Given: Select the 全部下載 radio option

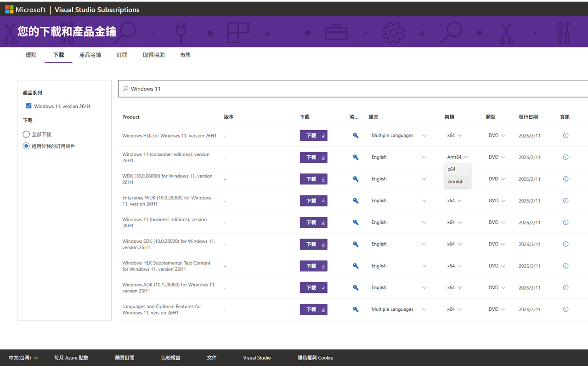Looking at the screenshot, I should (26, 134).
